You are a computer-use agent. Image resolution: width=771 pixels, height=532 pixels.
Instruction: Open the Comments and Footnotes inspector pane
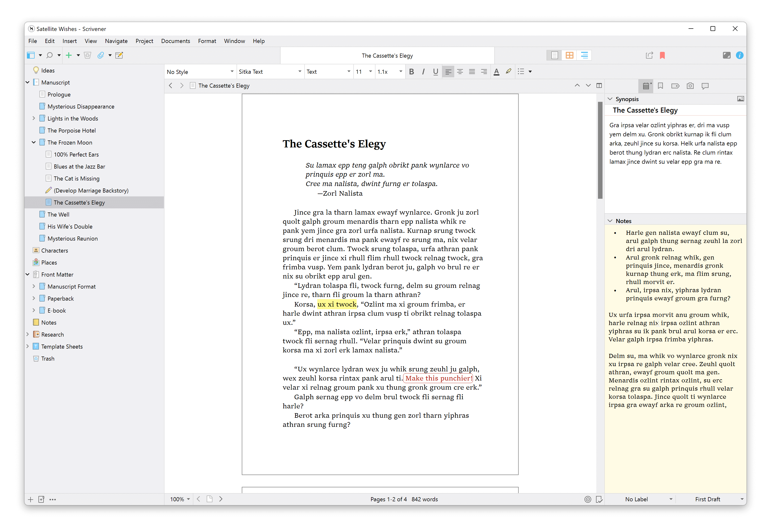click(x=705, y=86)
